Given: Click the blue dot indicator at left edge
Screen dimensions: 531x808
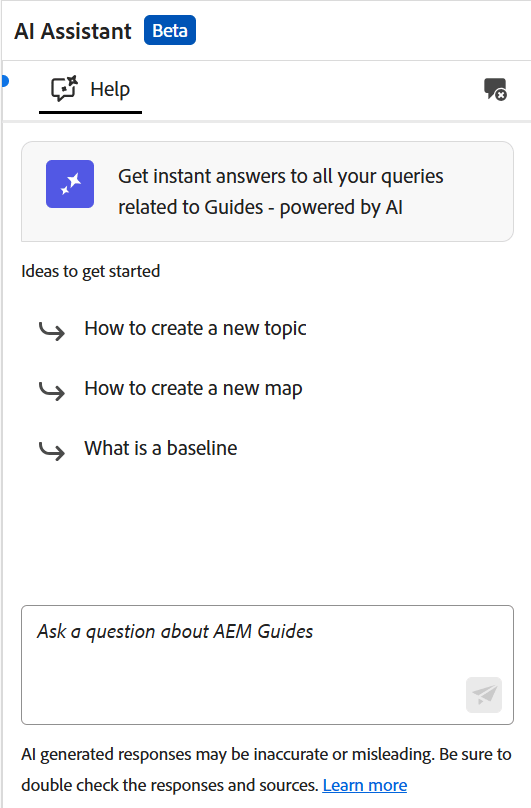Looking at the screenshot, I should [5, 81].
